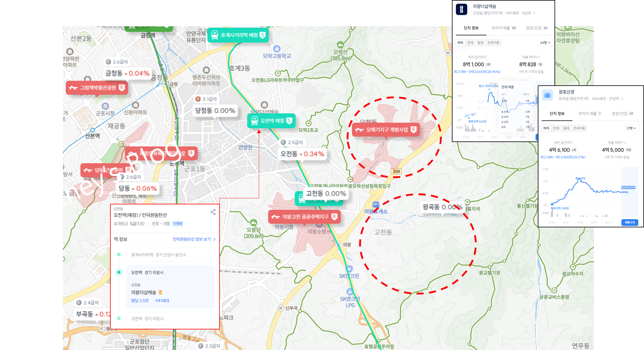The width and height of the screenshot is (644, 350).
Task: Click the blue 매물 5개 button
Action: (630, 222)
